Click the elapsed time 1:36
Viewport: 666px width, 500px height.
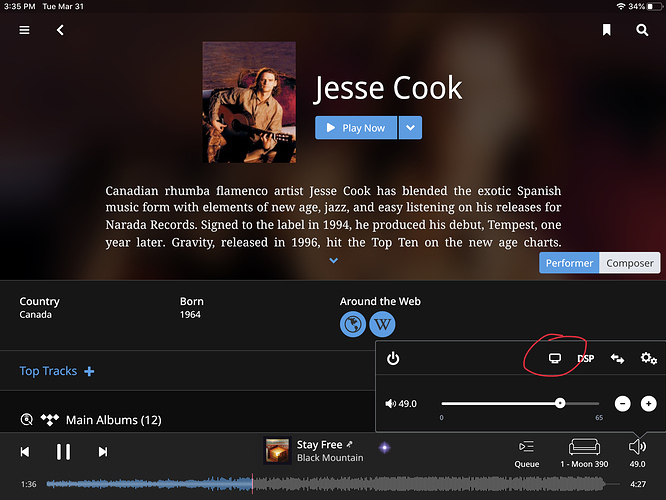(x=28, y=484)
